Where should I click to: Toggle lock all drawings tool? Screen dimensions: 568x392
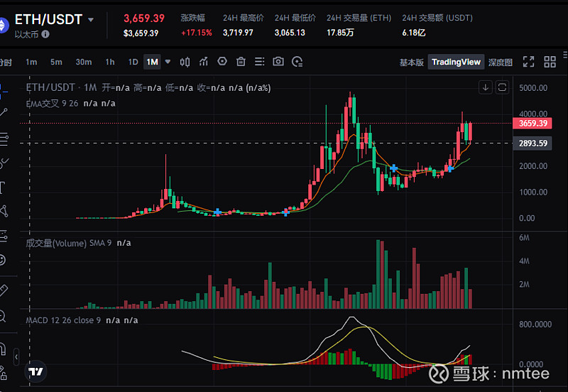3,373
